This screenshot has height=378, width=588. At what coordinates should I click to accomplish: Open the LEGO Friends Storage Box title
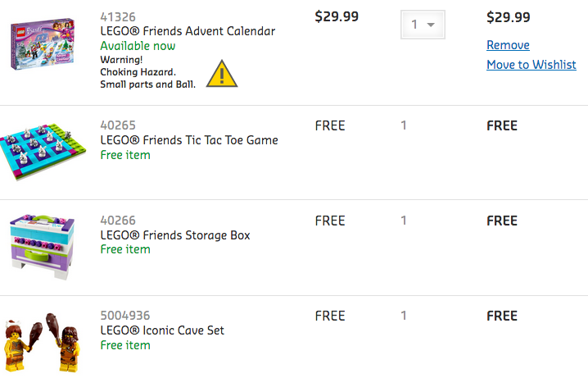point(174,235)
